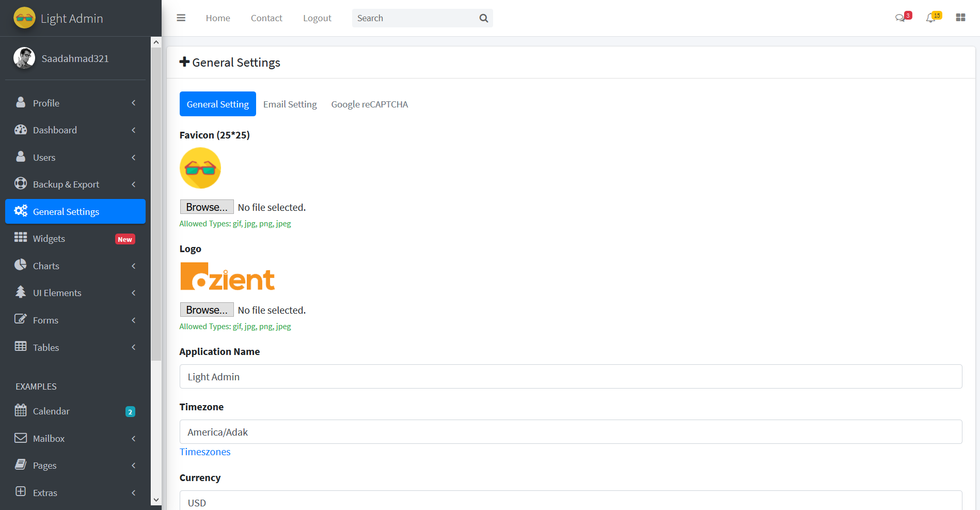The image size is (980, 510).
Task: Click the Users person icon in sidebar
Action: pyautogui.click(x=21, y=157)
